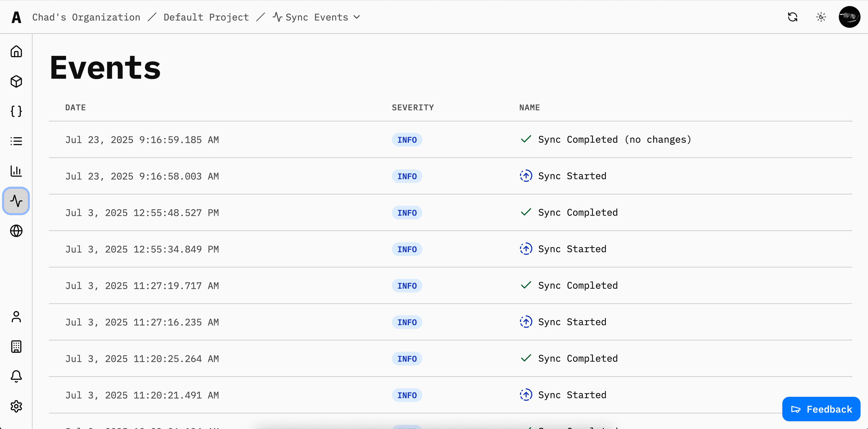Click the DATE column header
This screenshot has height=429, width=868.
(75, 107)
